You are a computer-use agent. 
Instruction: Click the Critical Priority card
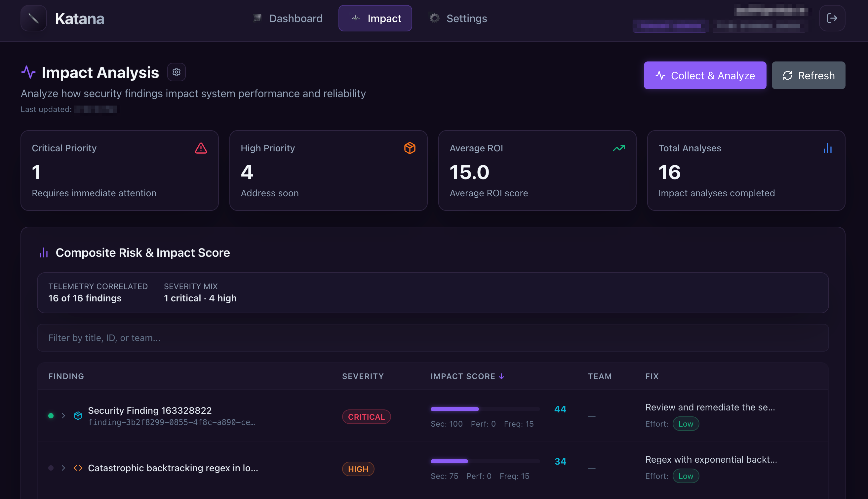[119, 170]
